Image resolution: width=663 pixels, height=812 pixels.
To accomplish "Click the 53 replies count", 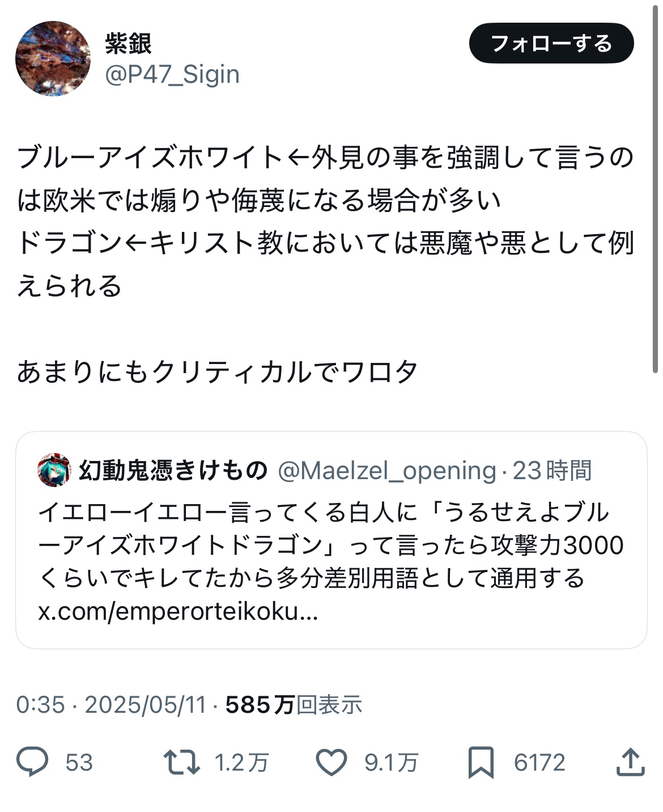I will click(x=79, y=763).
